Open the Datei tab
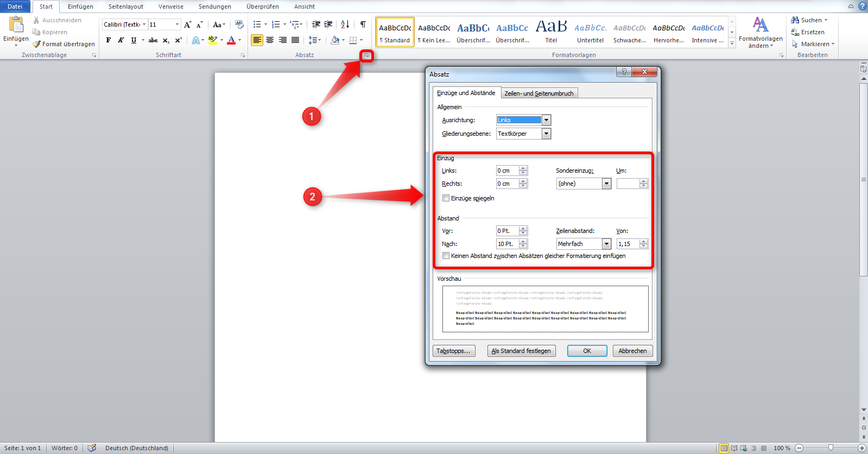This screenshot has height=454, width=868. click(15, 7)
